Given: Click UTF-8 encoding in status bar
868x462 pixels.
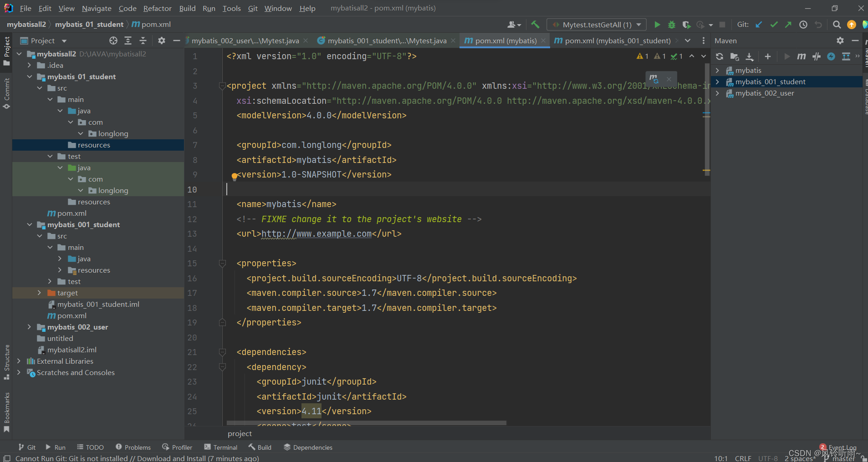Looking at the screenshot, I should pyautogui.click(x=768, y=458).
